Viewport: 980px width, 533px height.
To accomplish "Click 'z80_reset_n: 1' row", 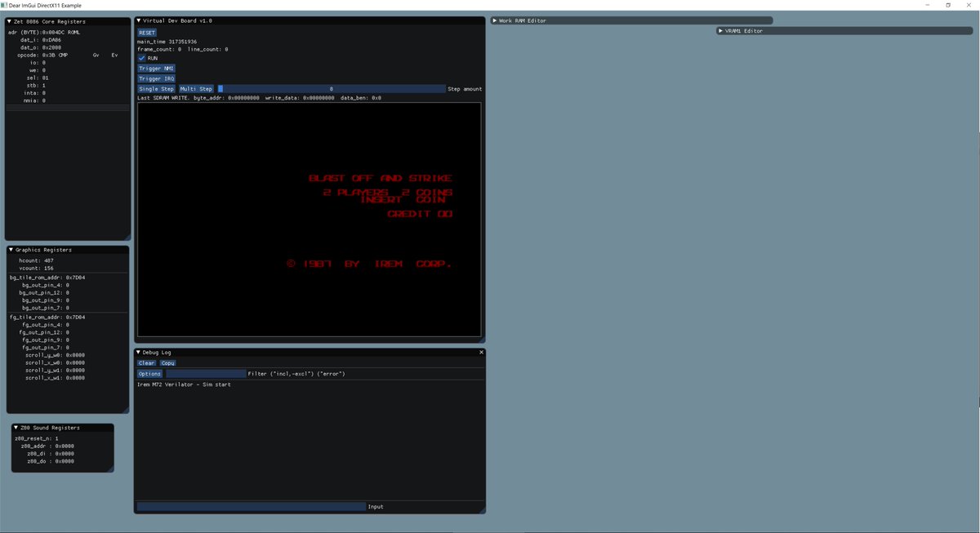I will click(37, 438).
